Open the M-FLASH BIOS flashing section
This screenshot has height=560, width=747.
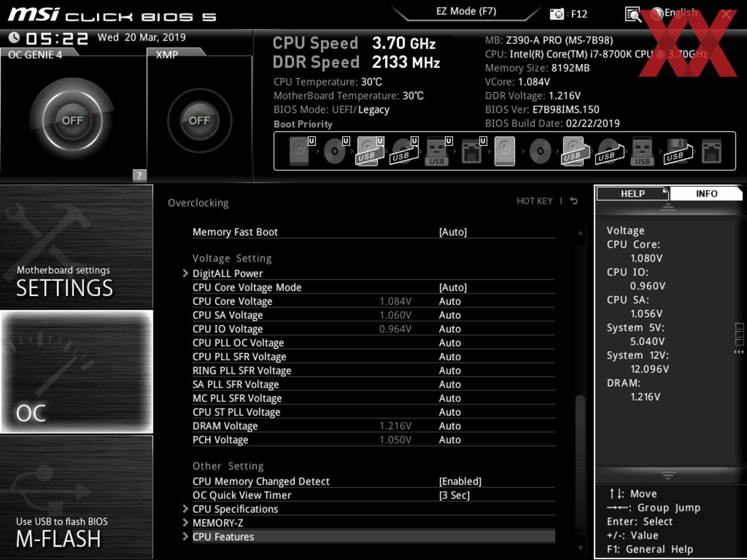pyautogui.click(x=76, y=497)
